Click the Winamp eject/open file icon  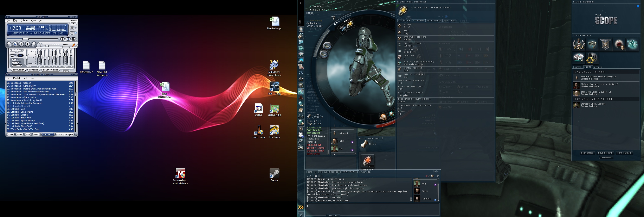tap(63, 39)
